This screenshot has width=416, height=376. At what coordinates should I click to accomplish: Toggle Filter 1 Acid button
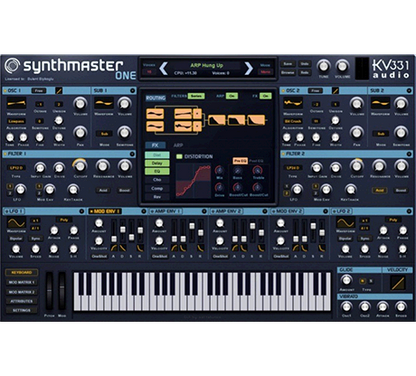click(x=103, y=190)
